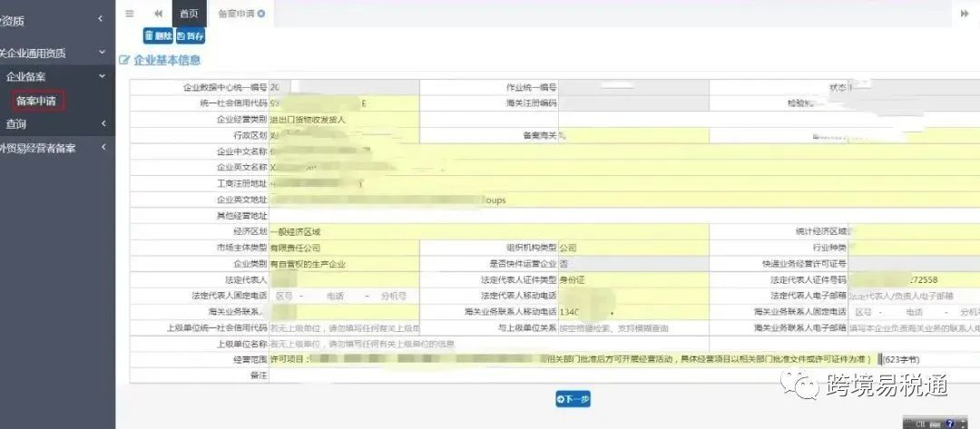Viewport: 980px width, 429px height.
Task: Open the 法定代表人证件类型 dropdown field
Action: coord(633,279)
